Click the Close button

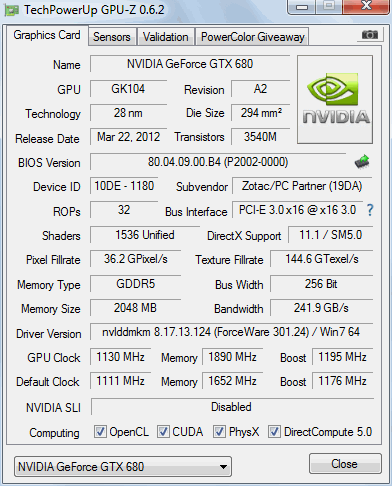pos(345,464)
